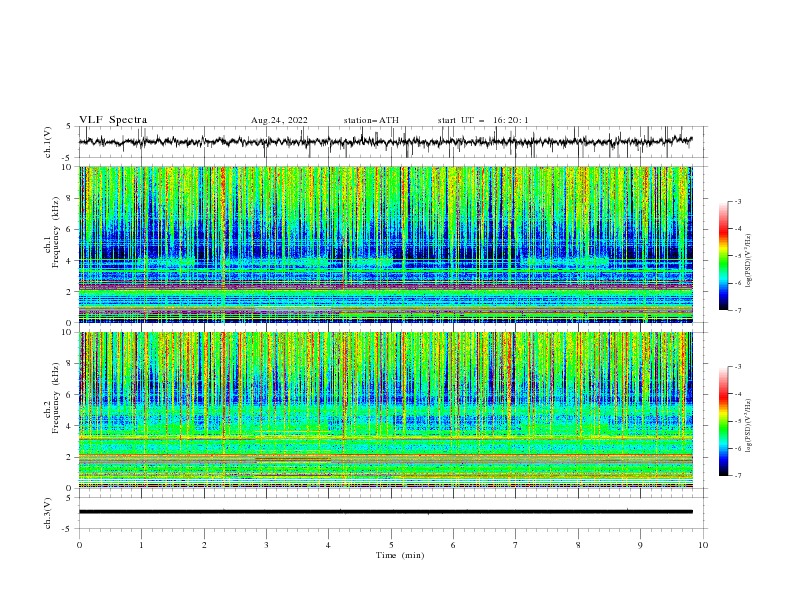Click the ch.3 waveform black trace
This screenshot has width=792, height=612.
click(x=386, y=512)
